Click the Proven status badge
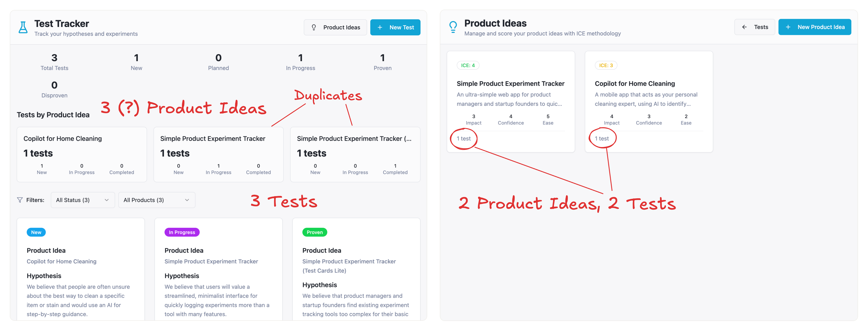Screen dimensions: 868x331 (314, 232)
